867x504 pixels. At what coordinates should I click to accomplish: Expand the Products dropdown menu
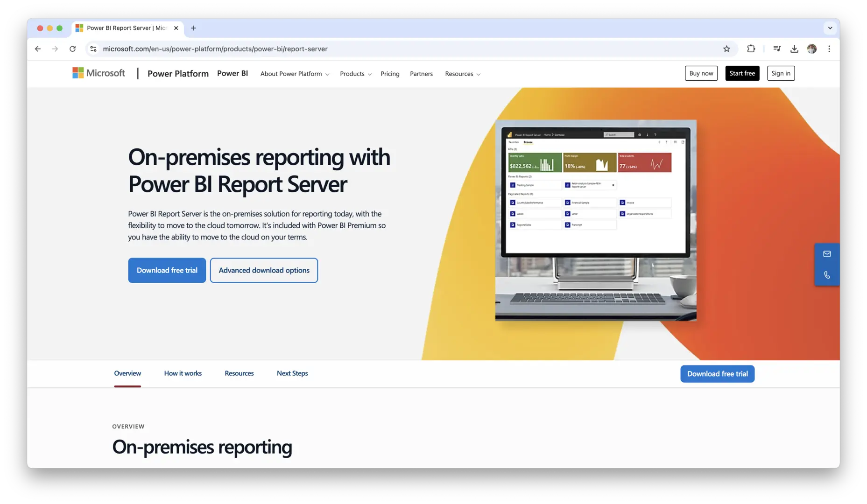tap(356, 74)
